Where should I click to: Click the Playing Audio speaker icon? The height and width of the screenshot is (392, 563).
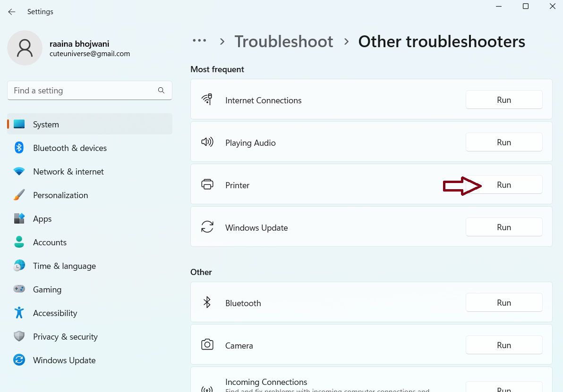tap(207, 142)
